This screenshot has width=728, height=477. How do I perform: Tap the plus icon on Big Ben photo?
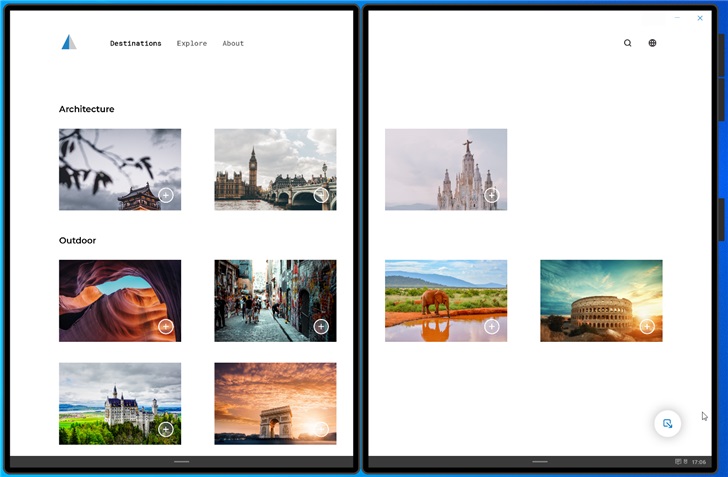tap(321, 195)
